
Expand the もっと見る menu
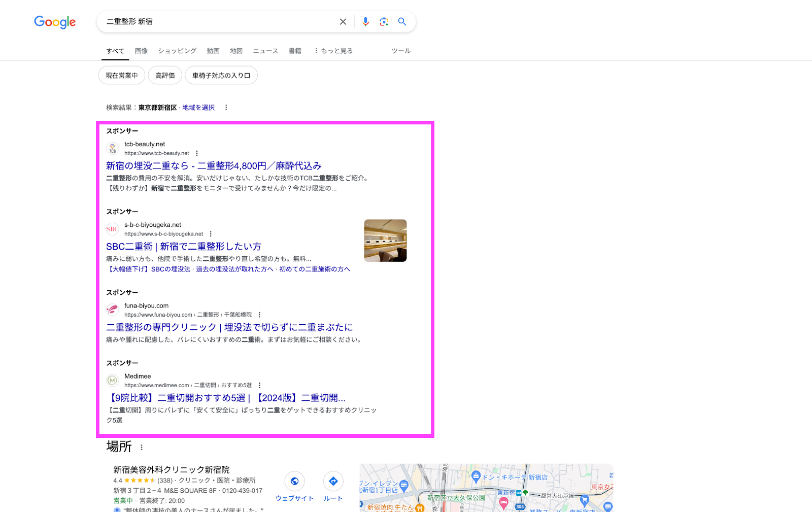(x=333, y=51)
